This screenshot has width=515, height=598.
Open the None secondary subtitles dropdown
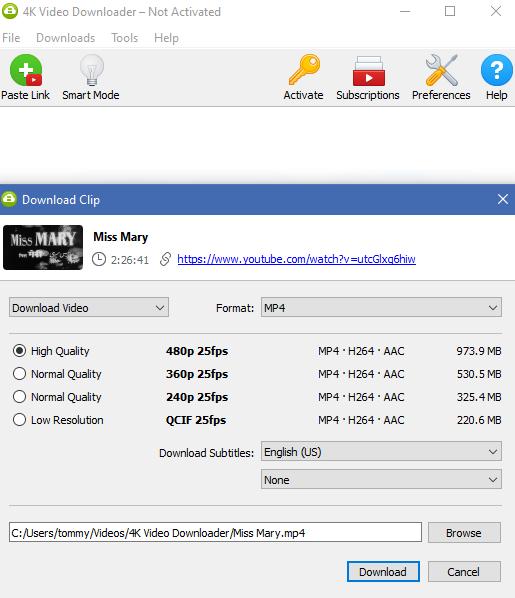381,479
